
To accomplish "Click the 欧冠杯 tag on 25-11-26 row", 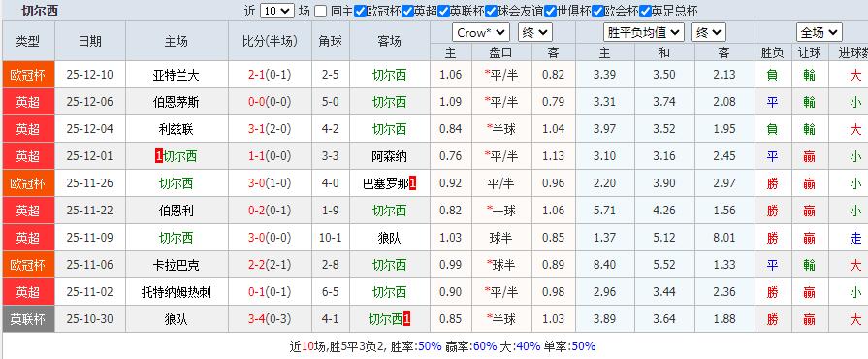I will (28, 183).
